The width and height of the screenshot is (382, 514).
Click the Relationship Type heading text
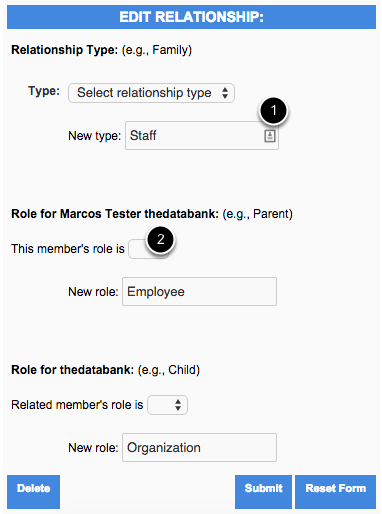pyautogui.click(x=65, y=50)
